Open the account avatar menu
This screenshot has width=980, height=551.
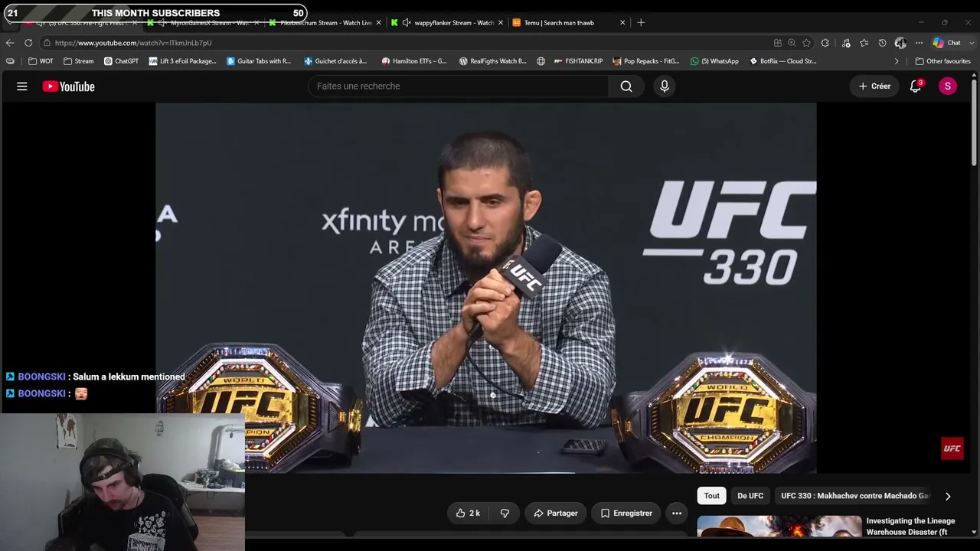(948, 86)
